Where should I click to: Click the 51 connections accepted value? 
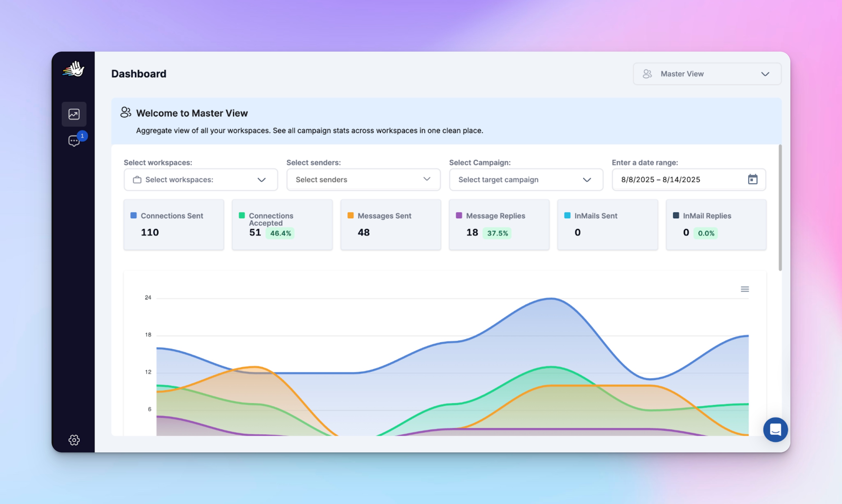[x=255, y=232]
